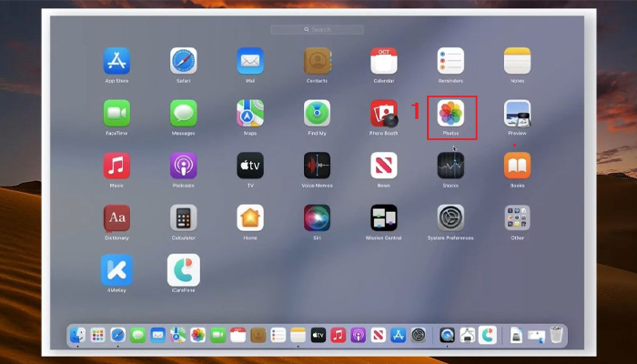Open Music in the Launchpad grid
637x364 pixels.
tap(116, 166)
